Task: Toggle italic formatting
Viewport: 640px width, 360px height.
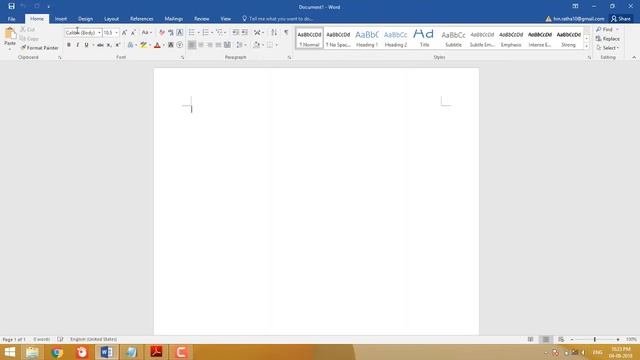Action: 78,45
